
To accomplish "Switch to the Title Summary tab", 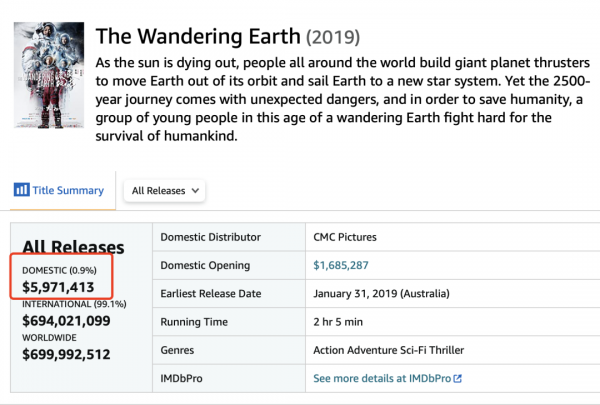I will tap(66, 190).
